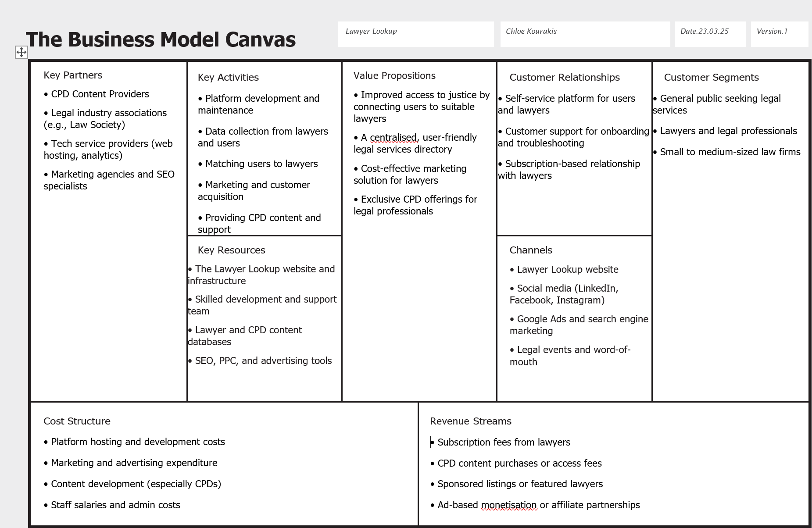812x528 pixels.
Task: Click the 'Customer Segments' heading
Action: click(x=711, y=77)
